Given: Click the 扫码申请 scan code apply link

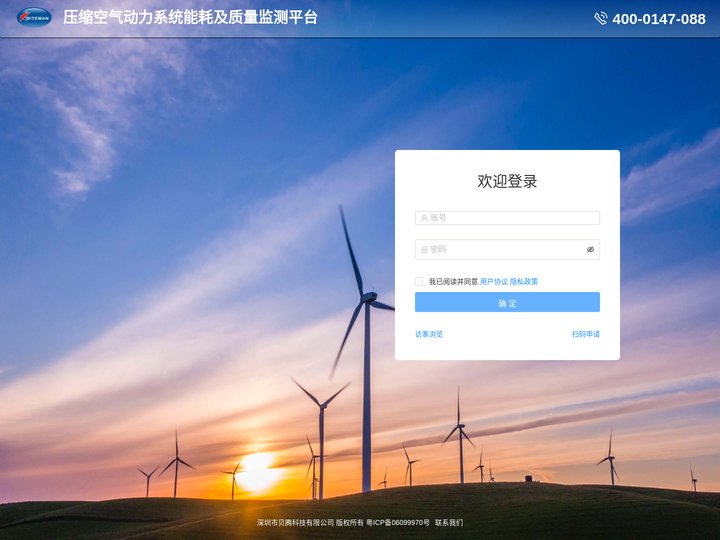Looking at the screenshot, I should (x=585, y=334).
